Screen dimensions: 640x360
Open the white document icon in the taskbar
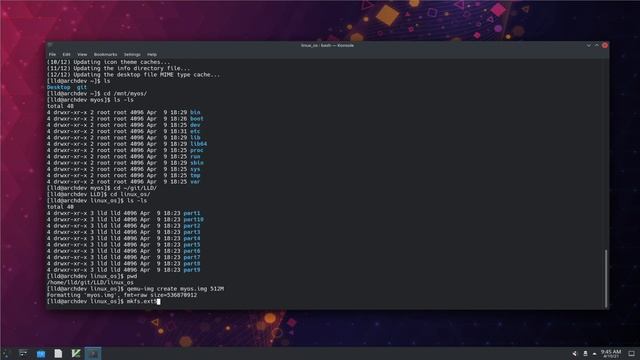click(x=58, y=353)
